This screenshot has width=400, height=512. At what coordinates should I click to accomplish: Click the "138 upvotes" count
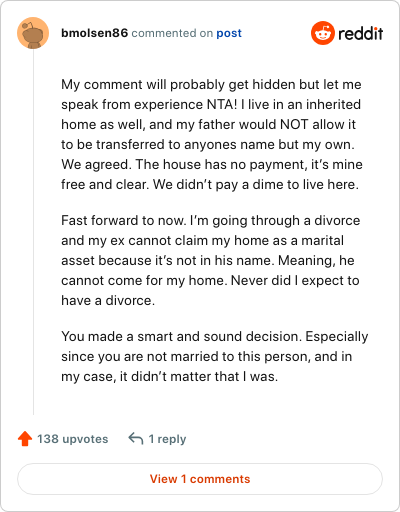[x=73, y=439]
